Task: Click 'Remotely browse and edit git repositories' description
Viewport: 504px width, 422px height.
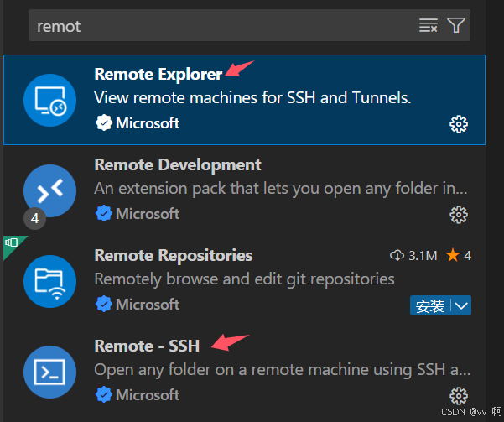Action: (x=244, y=279)
